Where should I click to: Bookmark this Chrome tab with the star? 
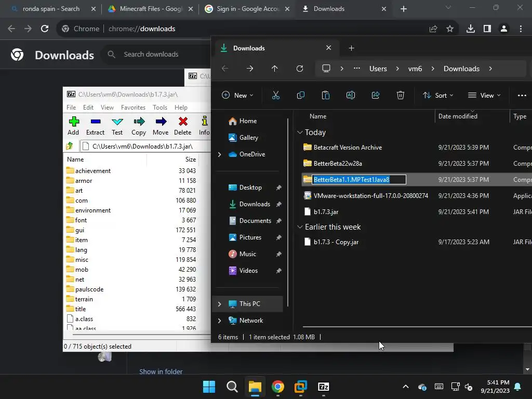click(450, 29)
